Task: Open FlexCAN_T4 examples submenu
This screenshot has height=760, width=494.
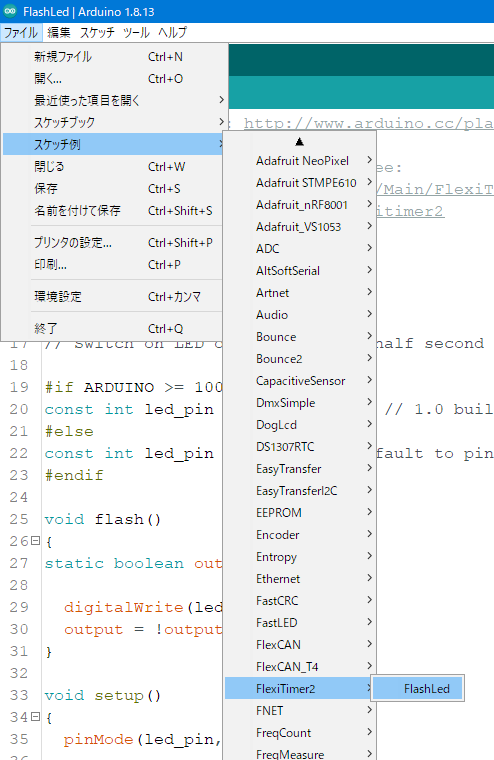Action: point(300,666)
